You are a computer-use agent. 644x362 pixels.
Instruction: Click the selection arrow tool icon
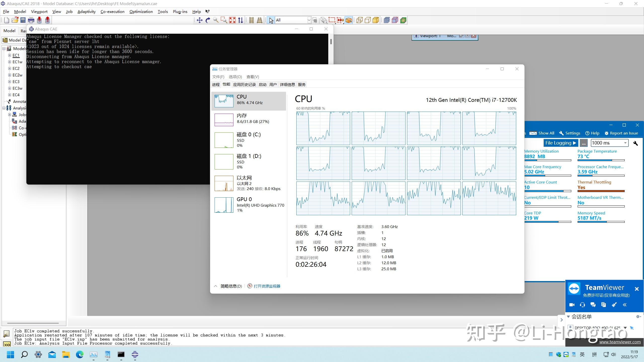coord(271,20)
